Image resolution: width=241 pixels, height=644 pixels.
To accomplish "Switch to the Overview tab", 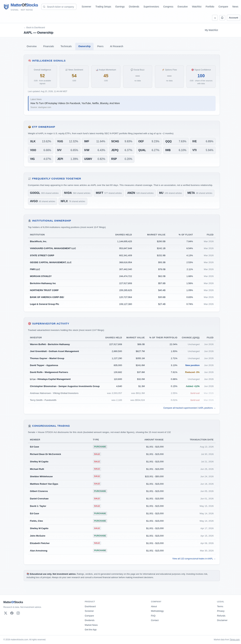I will [32, 46].
